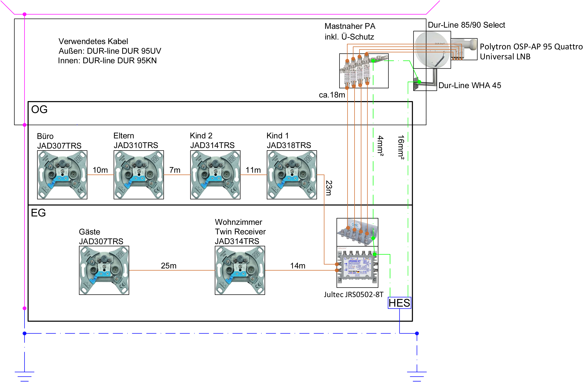Click the blue HES box
Image resolution: width=588 pixels, height=382 pixels.
click(399, 303)
